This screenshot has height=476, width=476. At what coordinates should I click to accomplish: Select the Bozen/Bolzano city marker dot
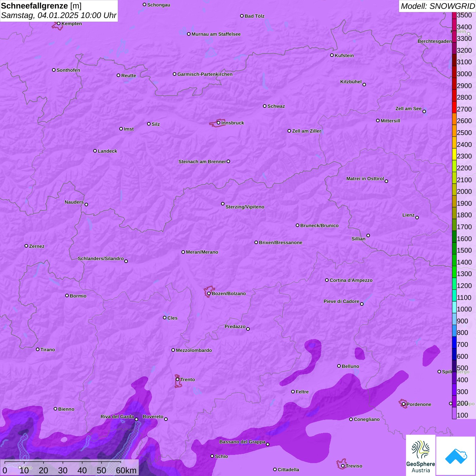(x=209, y=293)
